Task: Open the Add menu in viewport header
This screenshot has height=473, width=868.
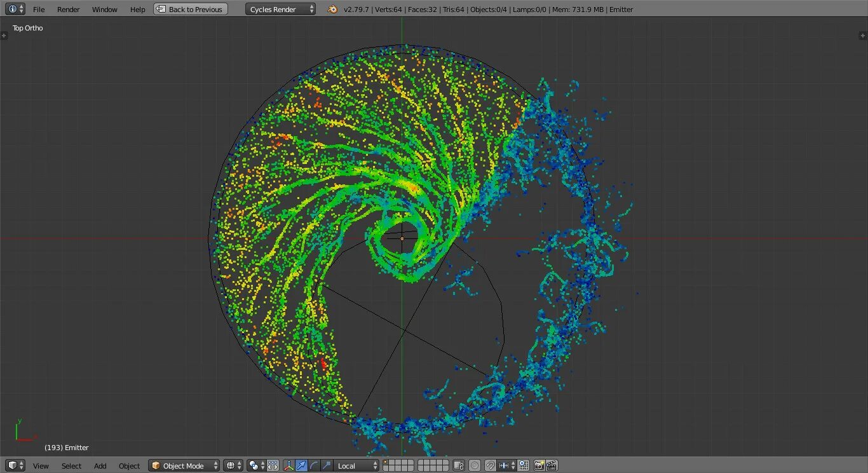Action: click(100, 466)
